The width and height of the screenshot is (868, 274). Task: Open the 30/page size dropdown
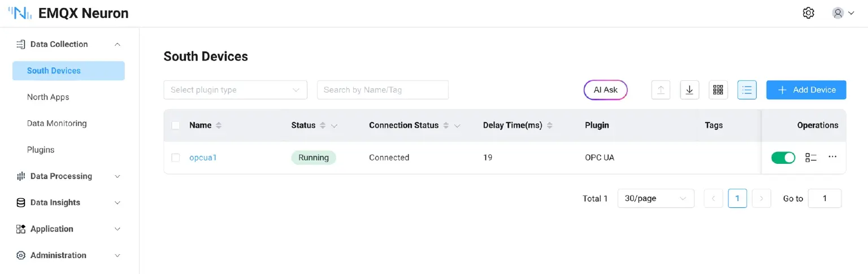tap(656, 198)
